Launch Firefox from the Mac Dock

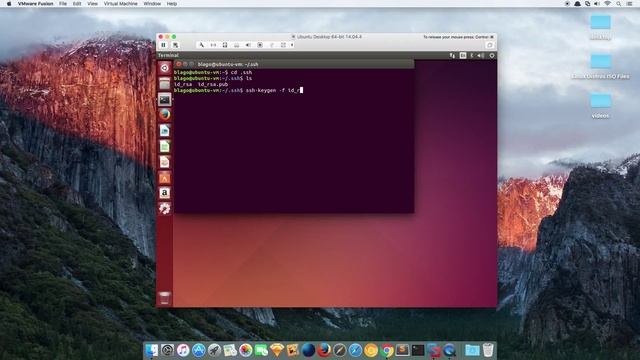pyautogui.click(x=324, y=350)
